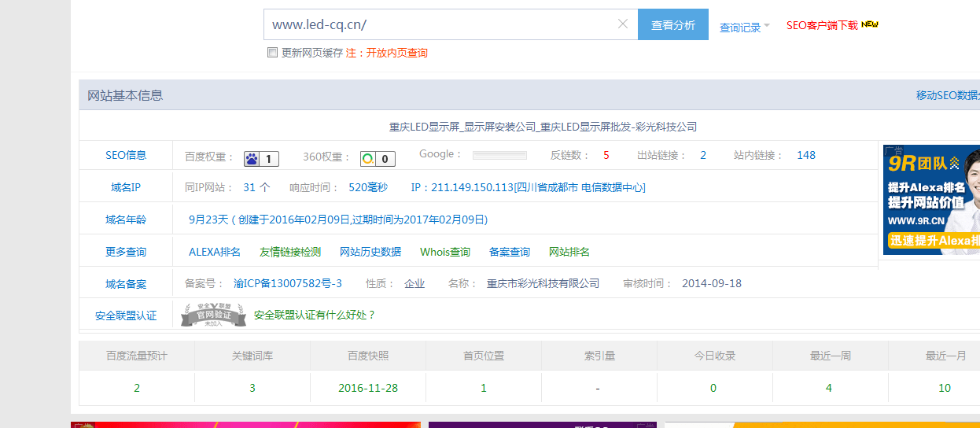Click the Baidu snapshot date 2016-11-28
This screenshot has width=980, height=428.
pyautogui.click(x=368, y=388)
